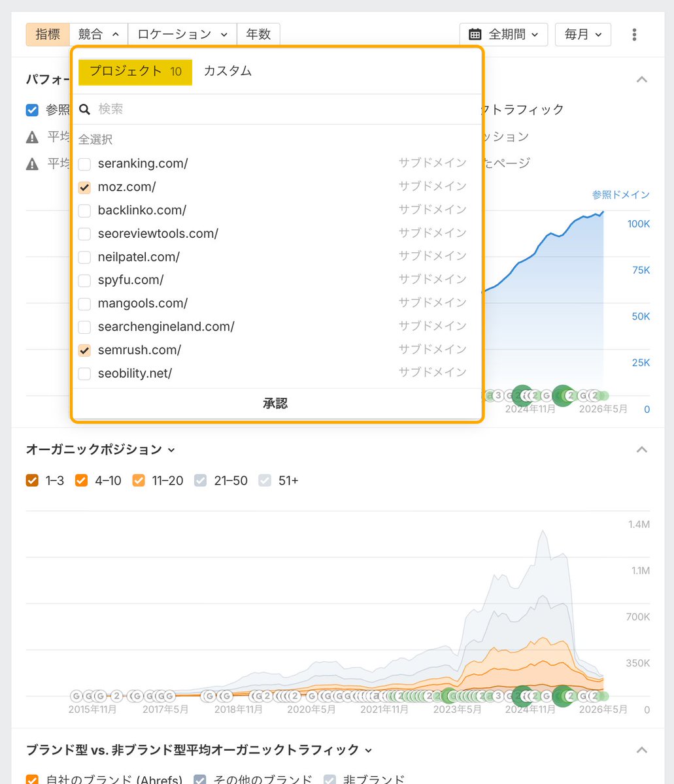The image size is (674, 784).
Task: Click the 全選択 select-all option
Action: pyautogui.click(x=95, y=140)
